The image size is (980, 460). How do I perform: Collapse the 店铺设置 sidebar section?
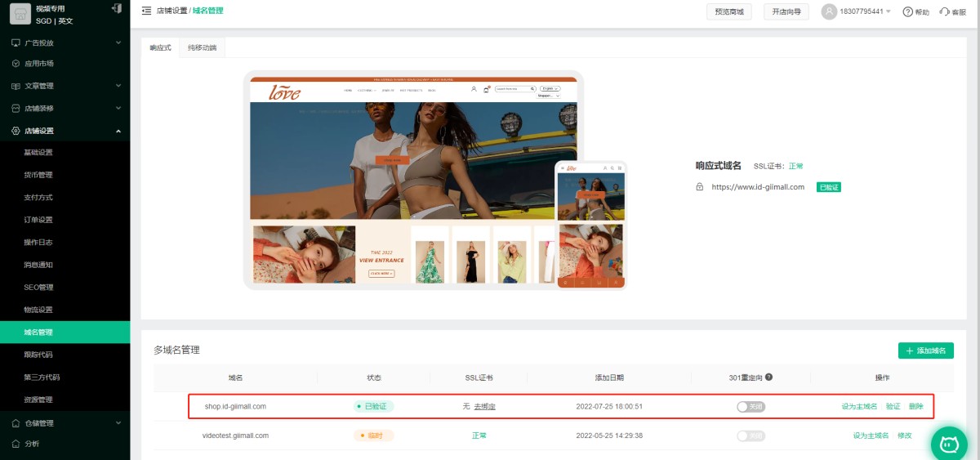[118, 131]
